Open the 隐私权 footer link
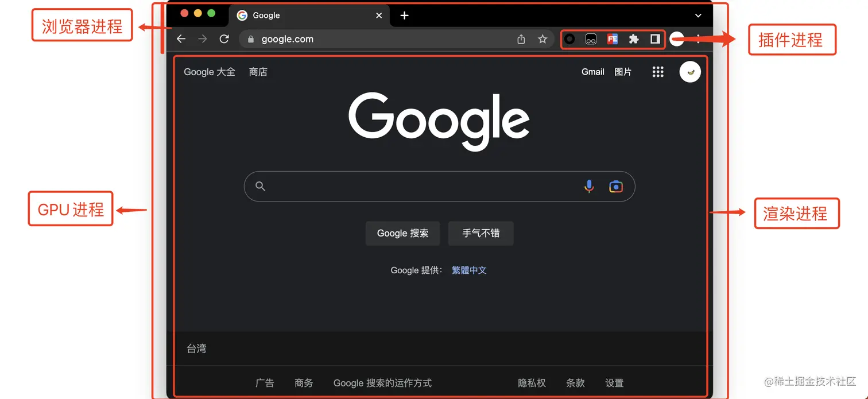868x399 pixels. (x=532, y=383)
